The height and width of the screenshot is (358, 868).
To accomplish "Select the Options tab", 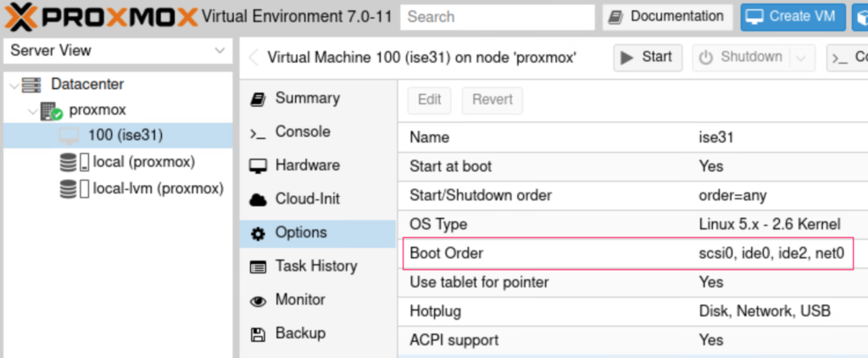I will point(318,232).
